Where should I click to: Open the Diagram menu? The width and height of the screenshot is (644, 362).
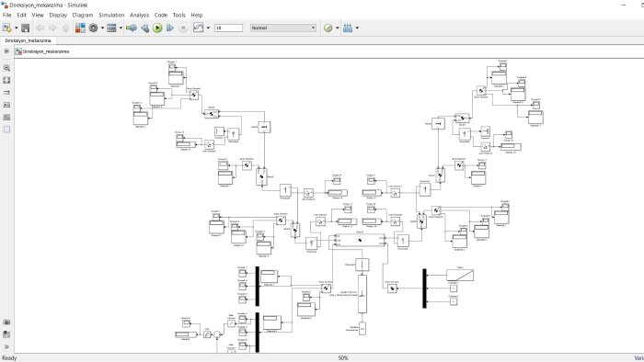click(83, 15)
